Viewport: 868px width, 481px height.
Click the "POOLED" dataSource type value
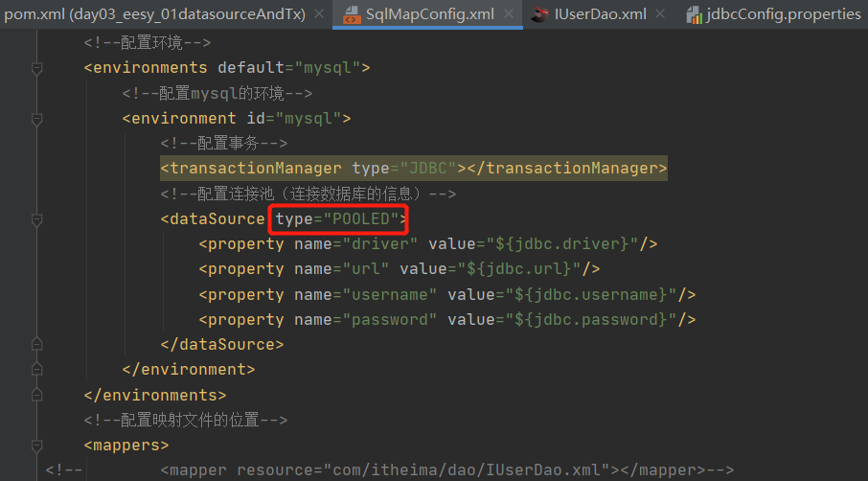pos(361,219)
